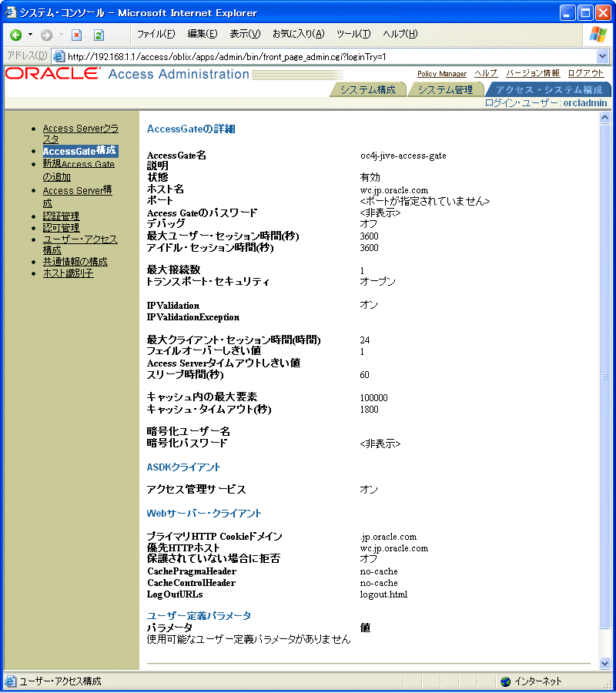Click the Windows flag logo in the toolbar

point(598,34)
